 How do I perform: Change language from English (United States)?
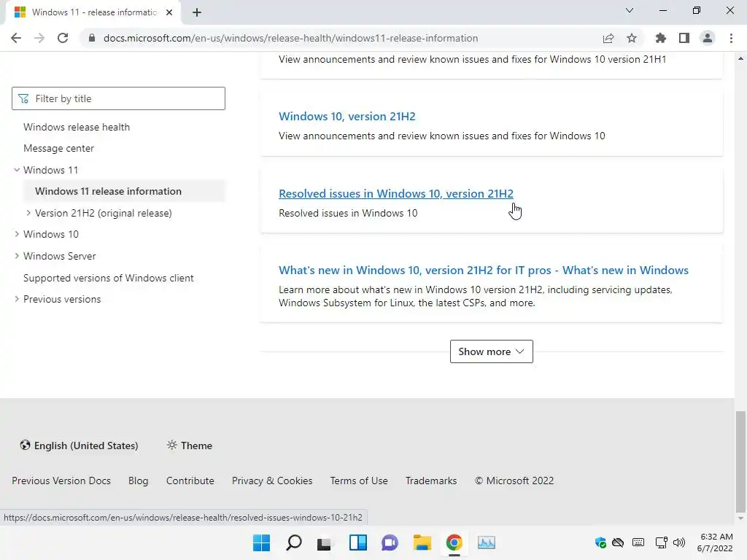(79, 446)
